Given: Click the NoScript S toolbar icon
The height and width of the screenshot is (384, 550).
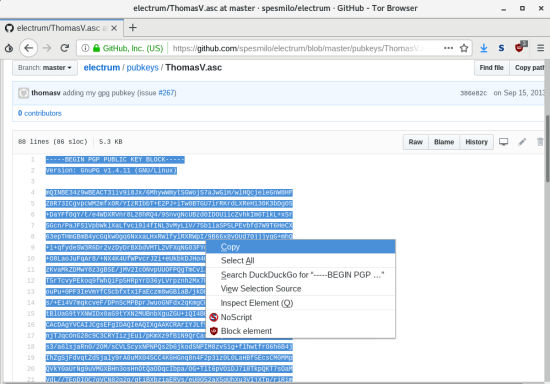Looking at the screenshot, I should click(x=501, y=48).
